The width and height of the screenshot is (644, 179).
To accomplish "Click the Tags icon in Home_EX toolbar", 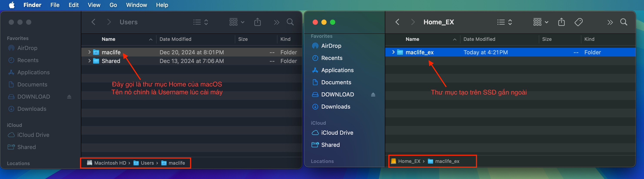I will (x=578, y=22).
